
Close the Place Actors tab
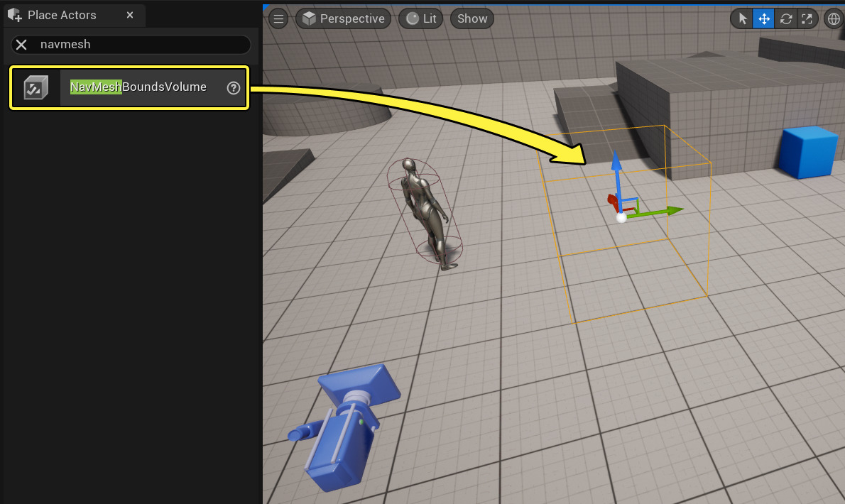[130, 15]
